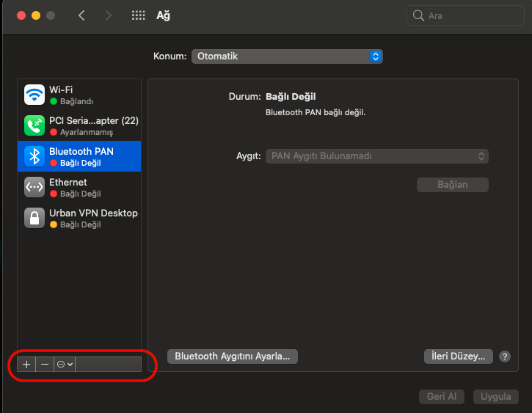532x413 pixels.
Task: Select the Wi-Fi Bağlandı list entry
Action: (79, 95)
